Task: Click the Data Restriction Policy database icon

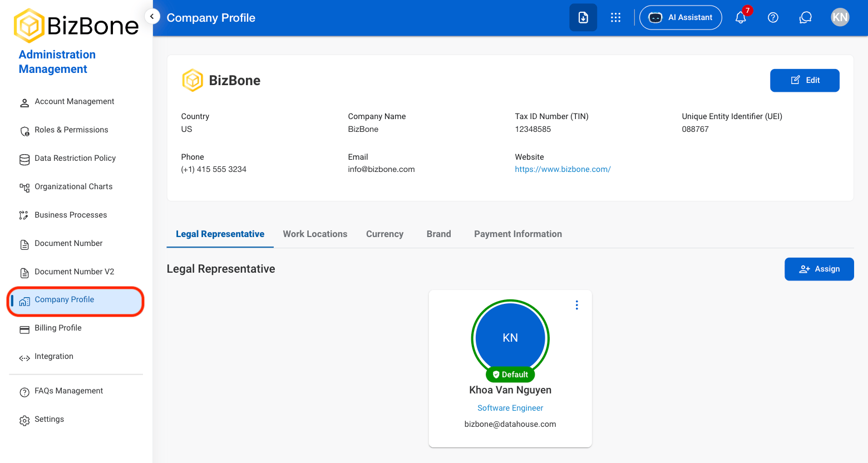Action: pos(24,160)
